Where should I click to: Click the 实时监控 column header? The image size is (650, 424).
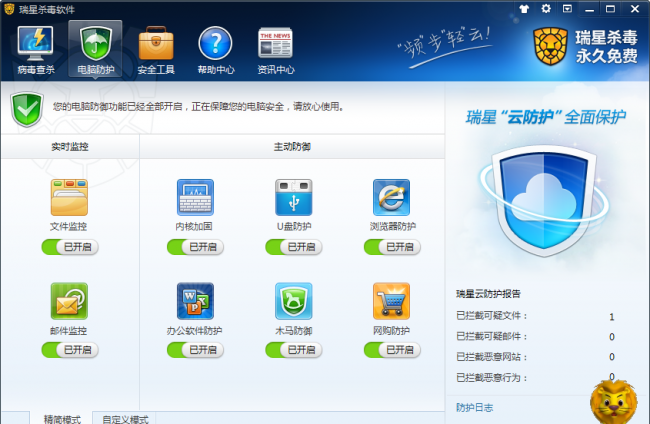tap(70, 146)
